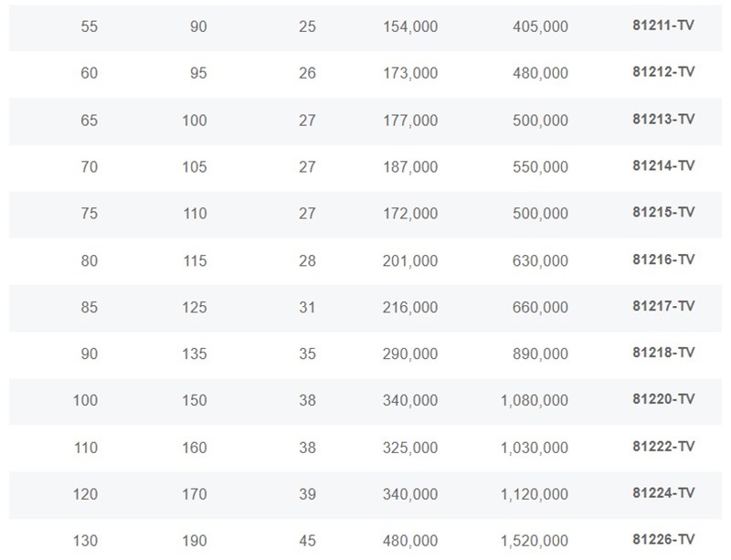Viewport: 731px width, 560px height.
Task: Open part number 81212-TV link
Action: pos(663,72)
